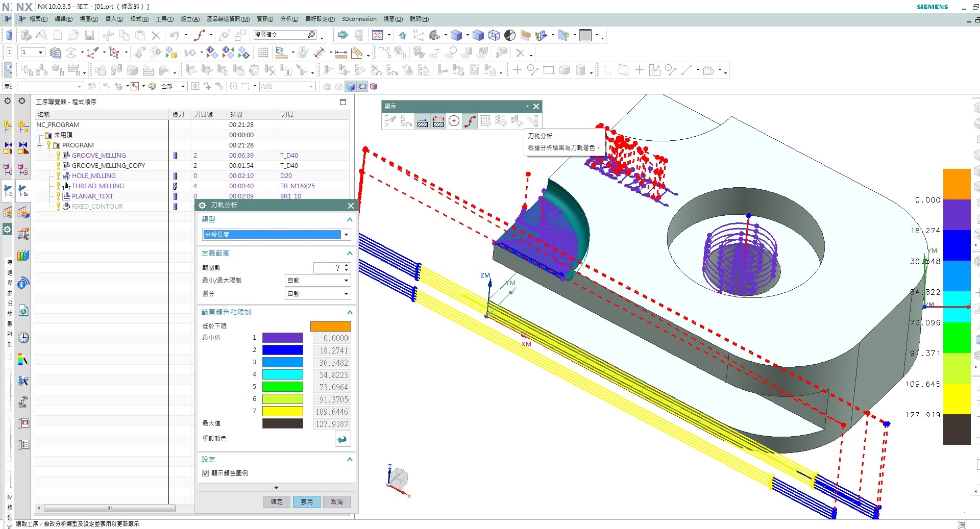Click the gear icon in the Tool Path Analysis title bar
This screenshot has height=529, width=980.
[x=202, y=205]
